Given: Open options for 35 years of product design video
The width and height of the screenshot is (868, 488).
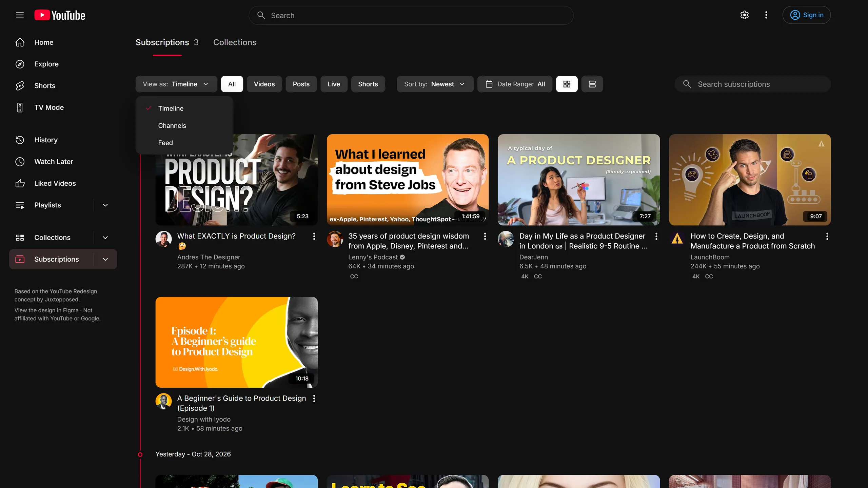Looking at the screenshot, I should point(485,236).
